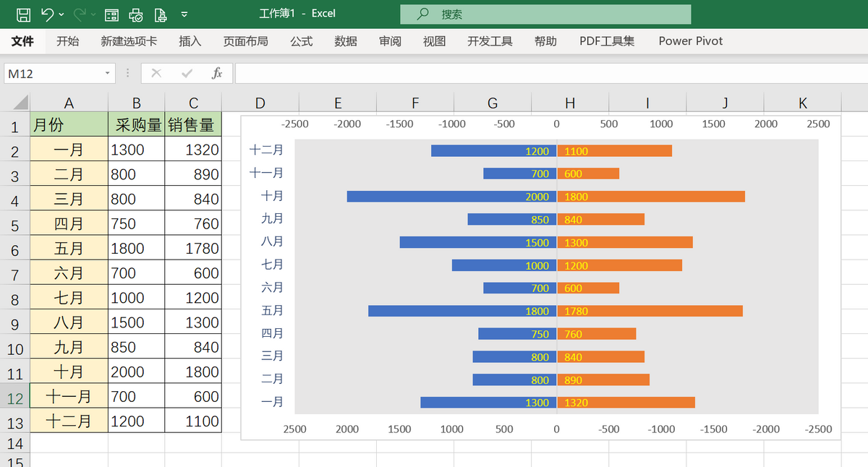Switch to the 开始 ribbon tab
The image size is (868, 467).
point(68,41)
